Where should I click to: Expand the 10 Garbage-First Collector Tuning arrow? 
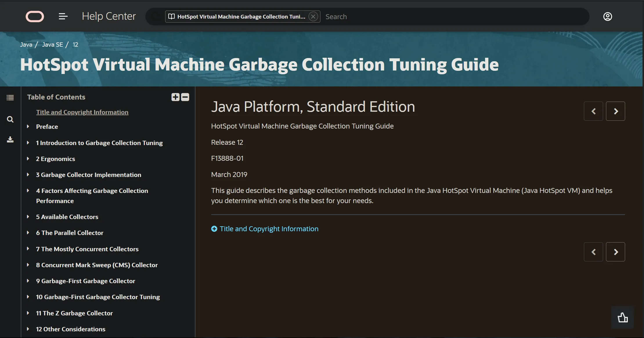pyautogui.click(x=28, y=297)
